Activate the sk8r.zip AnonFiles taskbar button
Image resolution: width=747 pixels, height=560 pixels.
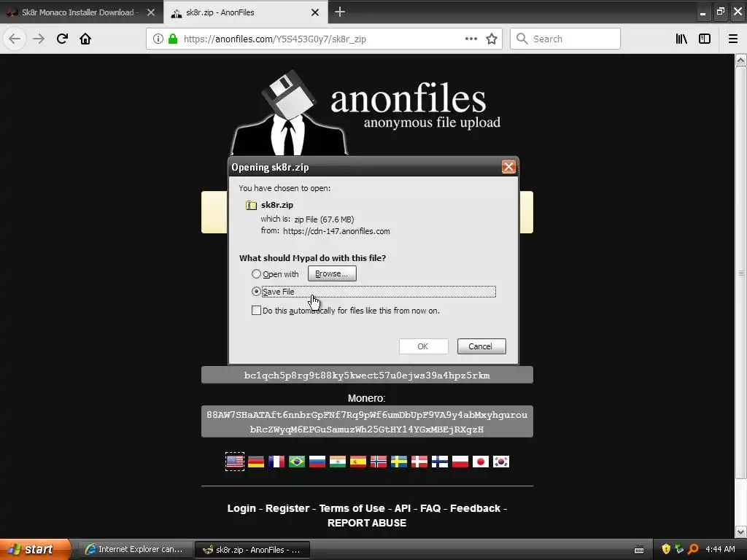click(x=253, y=550)
